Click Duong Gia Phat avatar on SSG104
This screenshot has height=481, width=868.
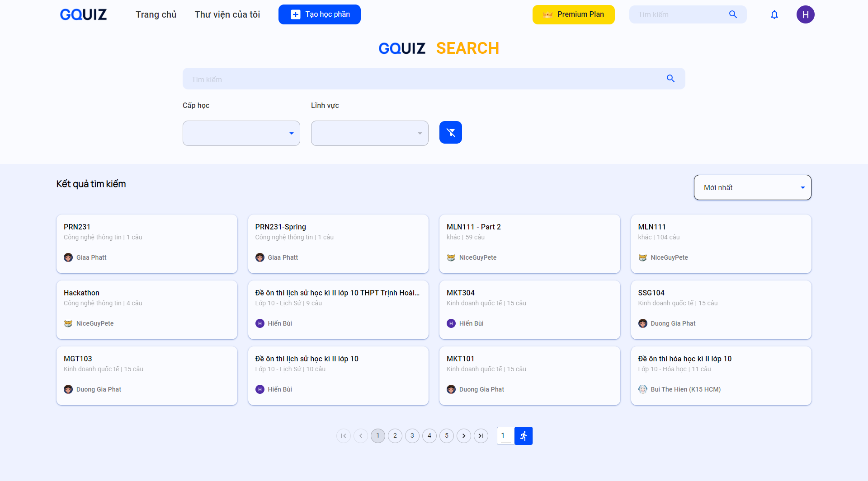pyautogui.click(x=643, y=323)
